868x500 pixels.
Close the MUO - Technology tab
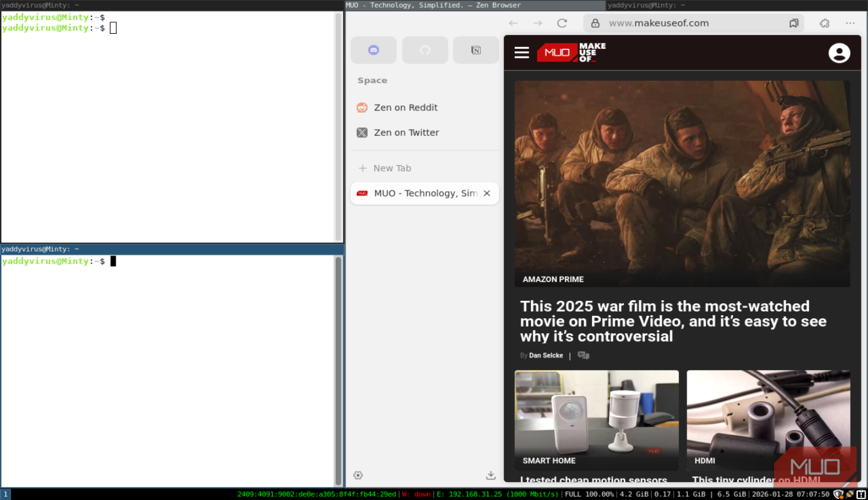tap(486, 193)
